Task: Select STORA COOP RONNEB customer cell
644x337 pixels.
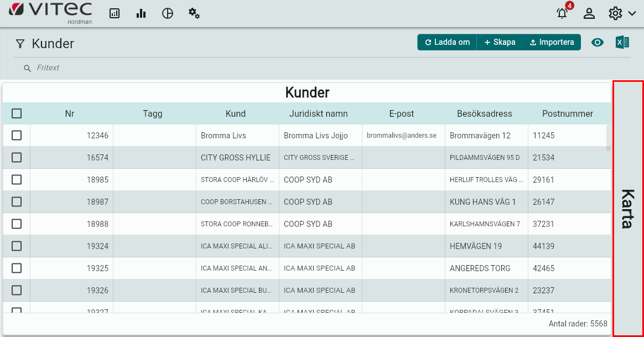Action: pos(237,224)
